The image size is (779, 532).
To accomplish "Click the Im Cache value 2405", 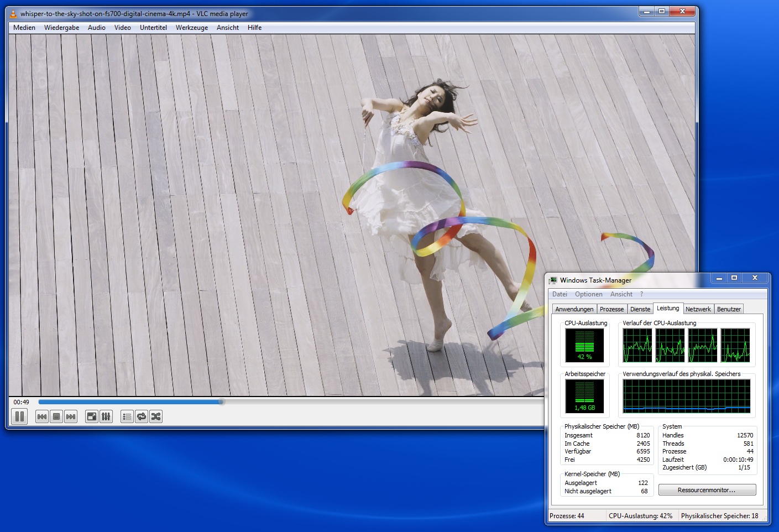I will point(643,444).
